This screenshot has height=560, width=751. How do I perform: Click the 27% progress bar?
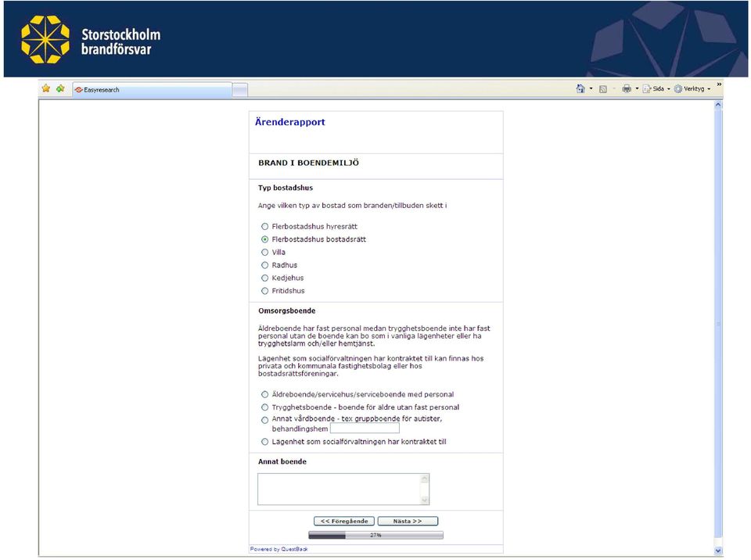coord(376,535)
